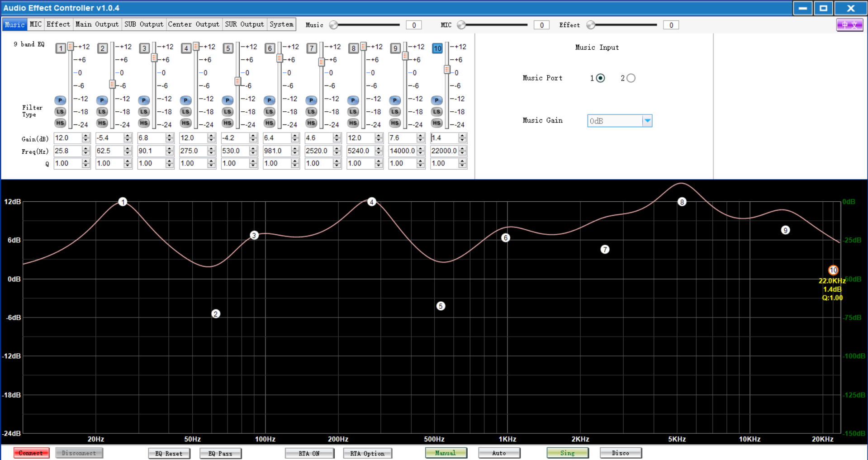Adjust the MIC volume slider handle

[461, 25]
